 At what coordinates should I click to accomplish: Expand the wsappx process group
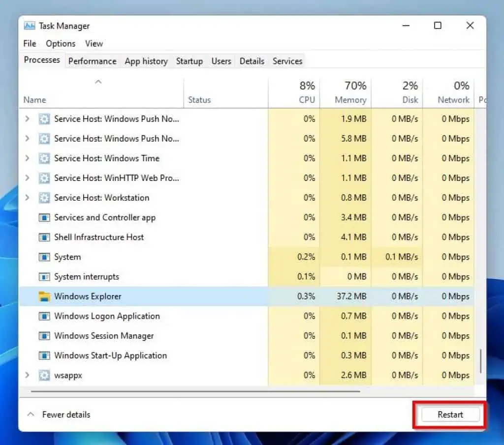click(28, 375)
